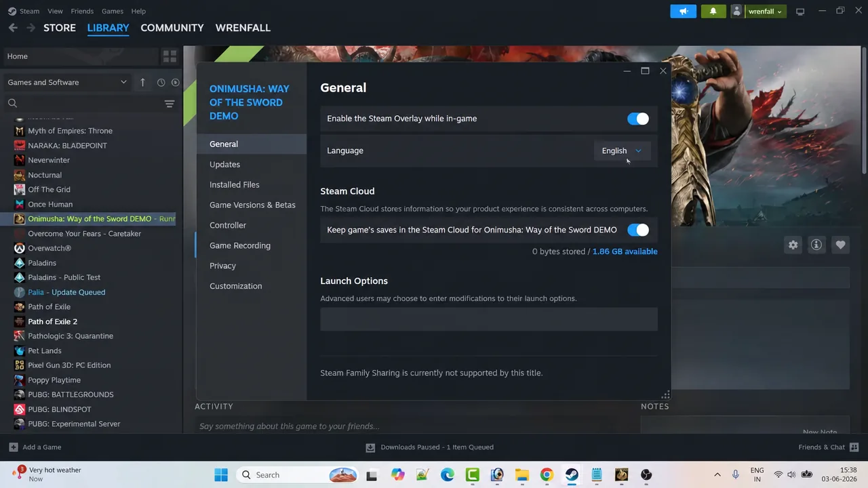The width and height of the screenshot is (868, 488).
Task: Select Overwatch in library list
Action: point(50,248)
